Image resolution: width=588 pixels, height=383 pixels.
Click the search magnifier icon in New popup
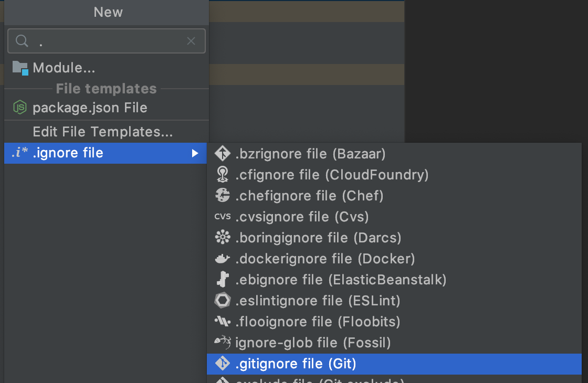tap(22, 41)
